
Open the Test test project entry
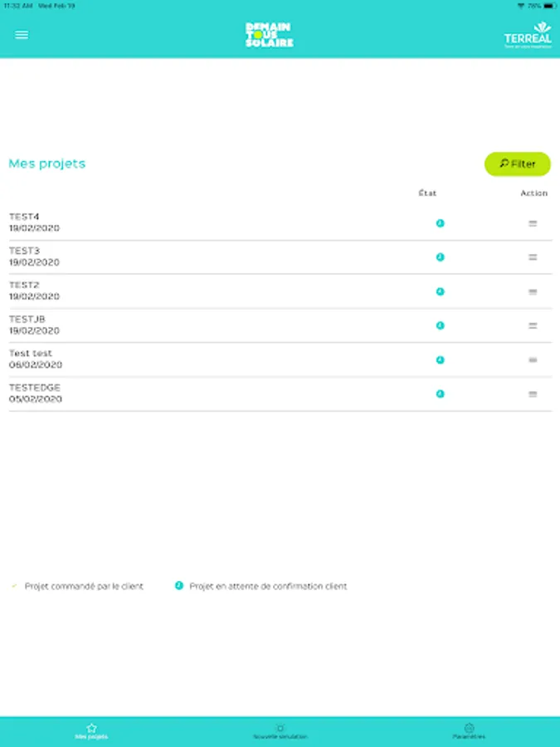point(280,359)
